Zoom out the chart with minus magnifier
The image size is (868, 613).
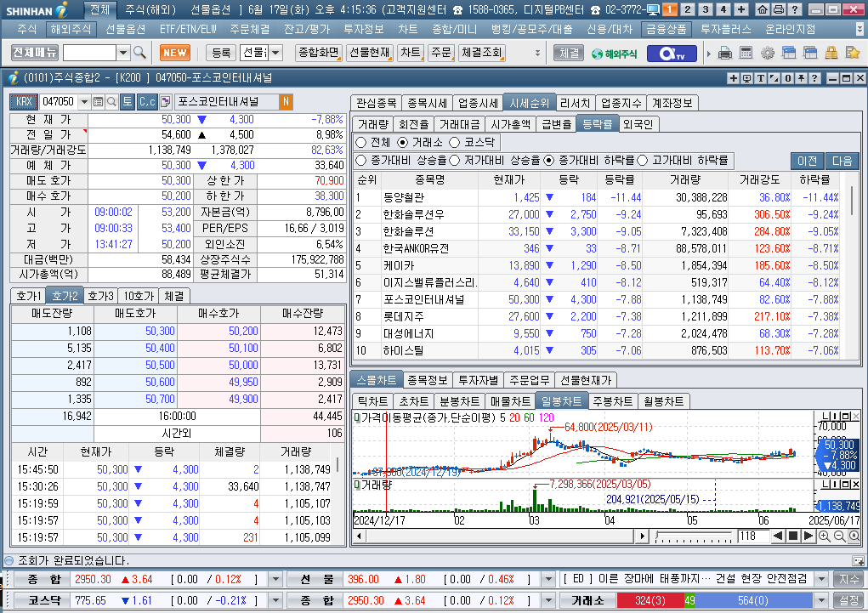(839, 536)
